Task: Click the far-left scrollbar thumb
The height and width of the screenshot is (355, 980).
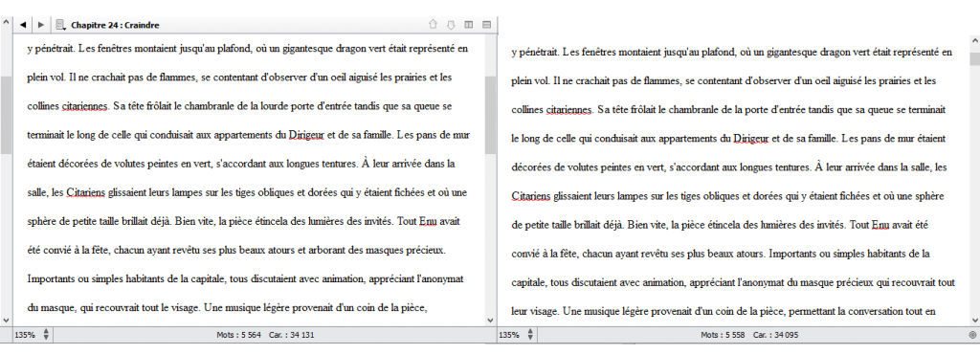Action: pos(6,115)
